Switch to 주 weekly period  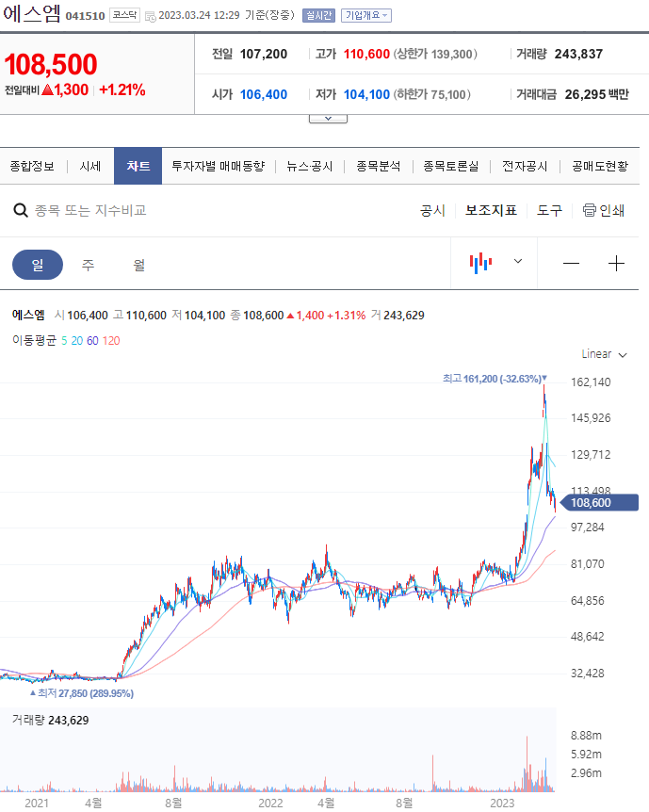tap(88, 265)
